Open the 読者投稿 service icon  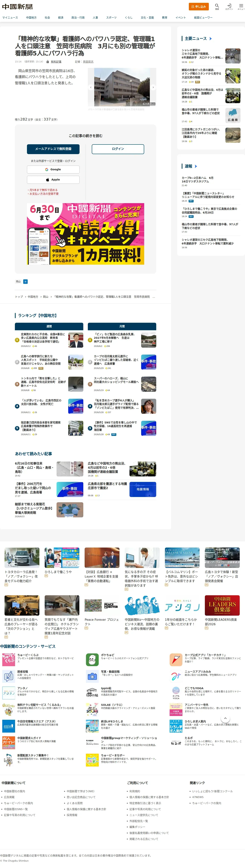click(x=8, y=676)
